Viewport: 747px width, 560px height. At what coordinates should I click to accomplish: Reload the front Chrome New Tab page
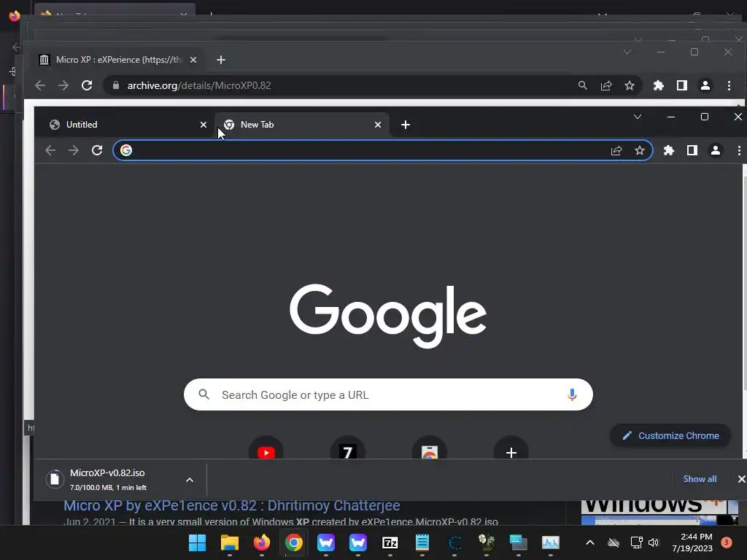click(x=97, y=150)
